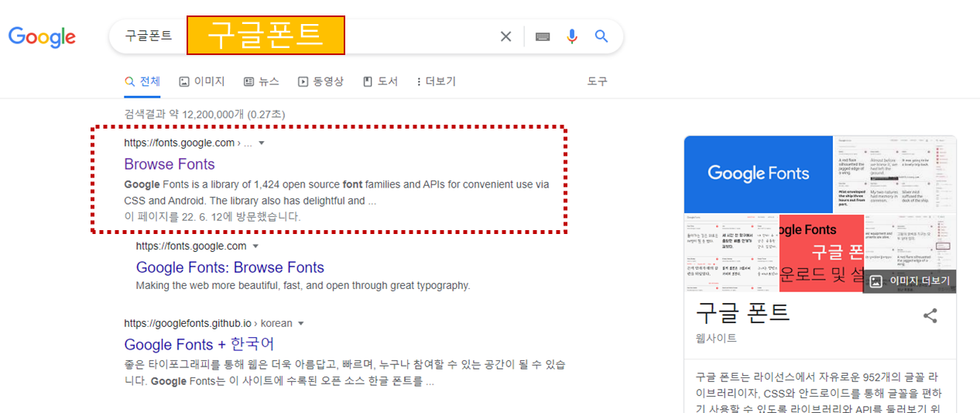Screen dimensions: 980x413
Task: Share the 구글 폰트 knowledge panel
Action: click(930, 315)
